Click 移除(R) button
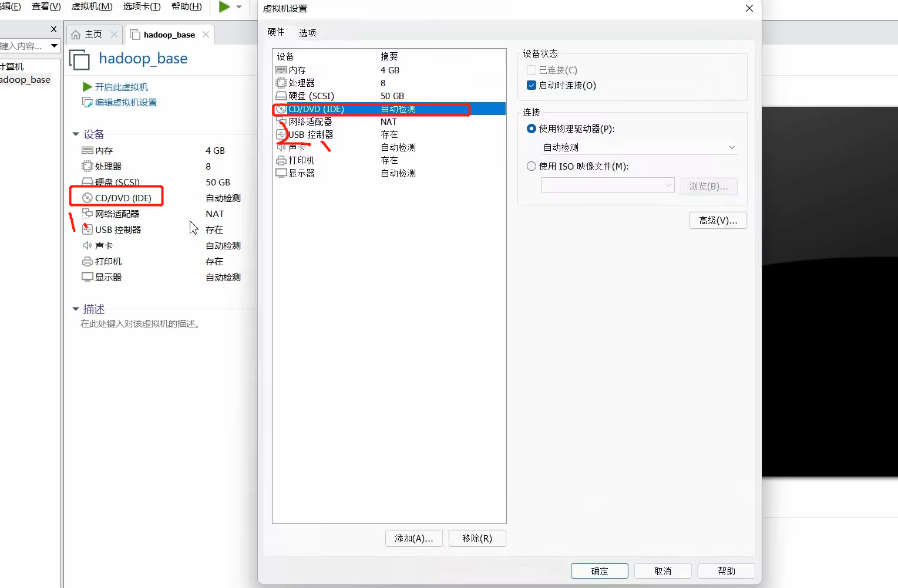The width and height of the screenshot is (898, 588). 477,538
